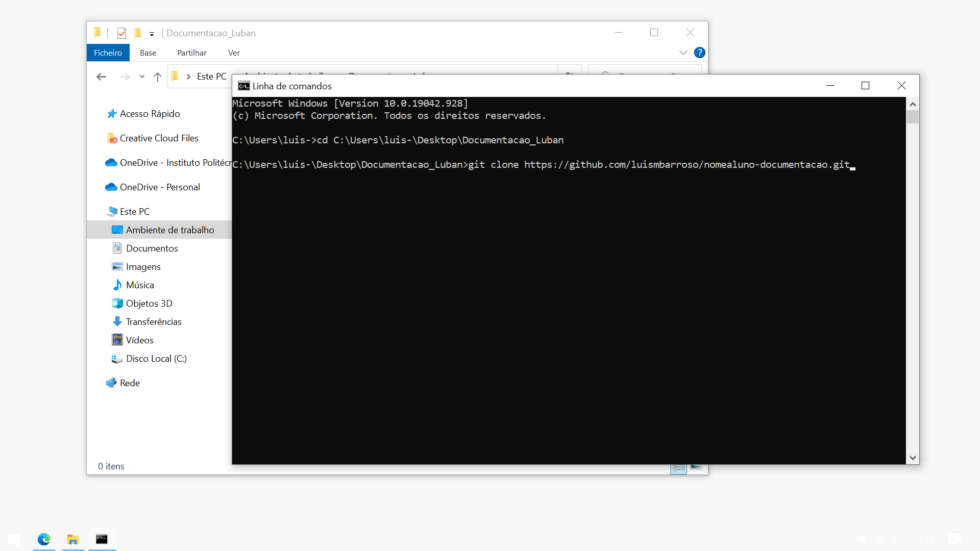The image size is (980, 551).
Task: Open Transferências in the sidebar
Action: [x=154, y=321]
